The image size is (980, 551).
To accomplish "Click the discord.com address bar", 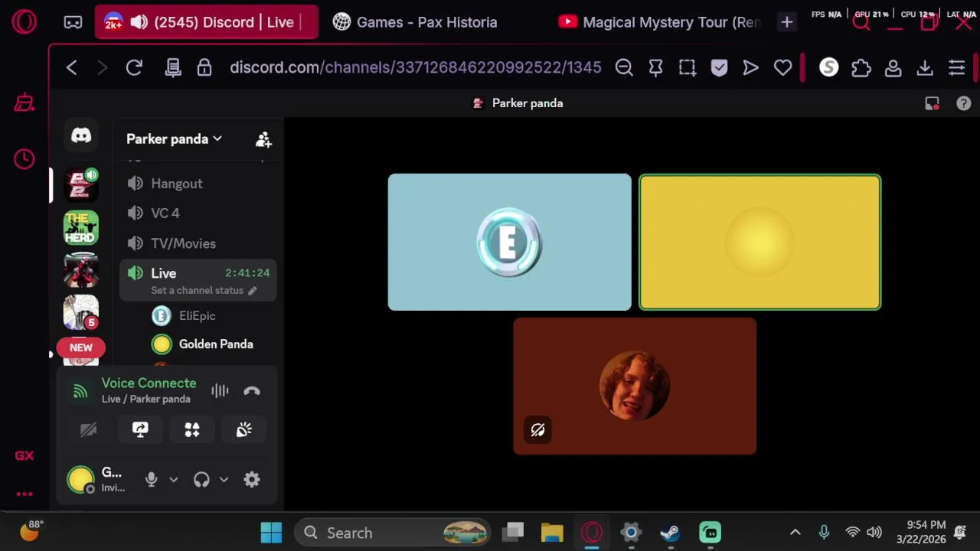I will point(416,67).
